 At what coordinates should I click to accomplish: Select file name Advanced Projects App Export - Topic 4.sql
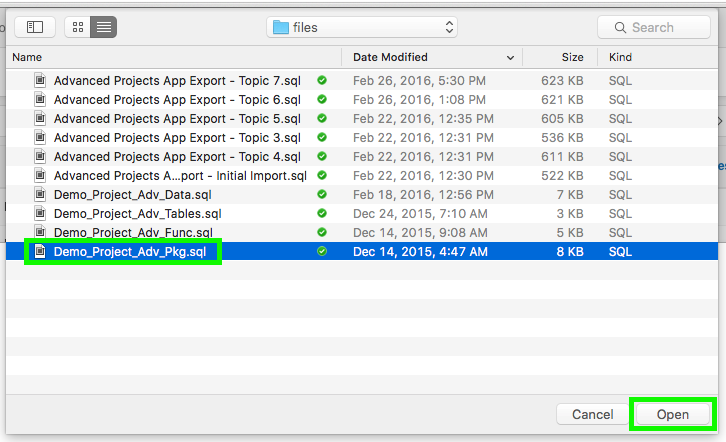click(177, 156)
